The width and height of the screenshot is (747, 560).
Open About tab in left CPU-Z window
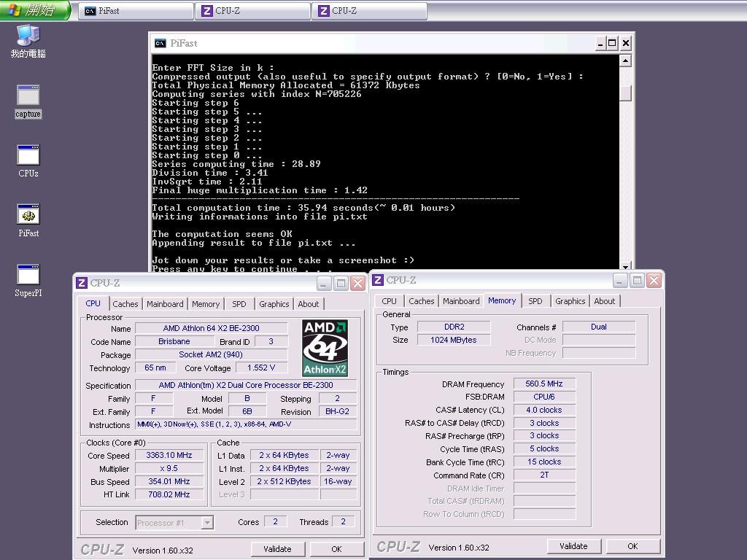[x=309, y=304]
